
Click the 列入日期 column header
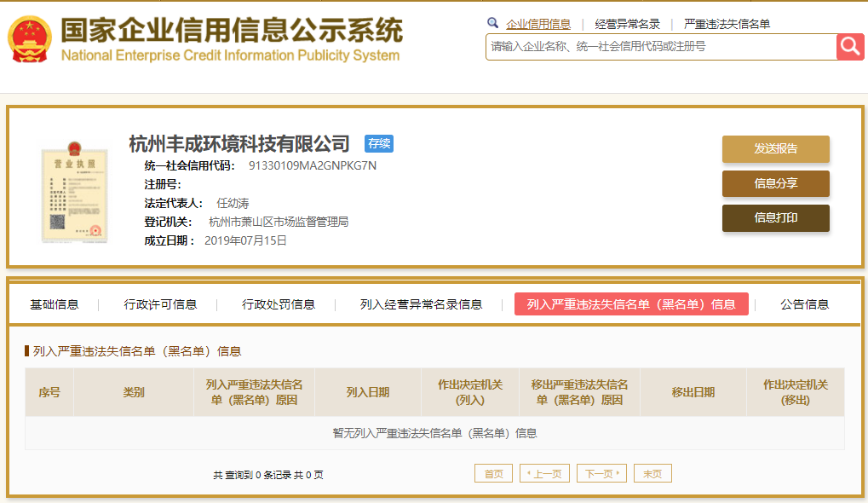coord(368,392)
